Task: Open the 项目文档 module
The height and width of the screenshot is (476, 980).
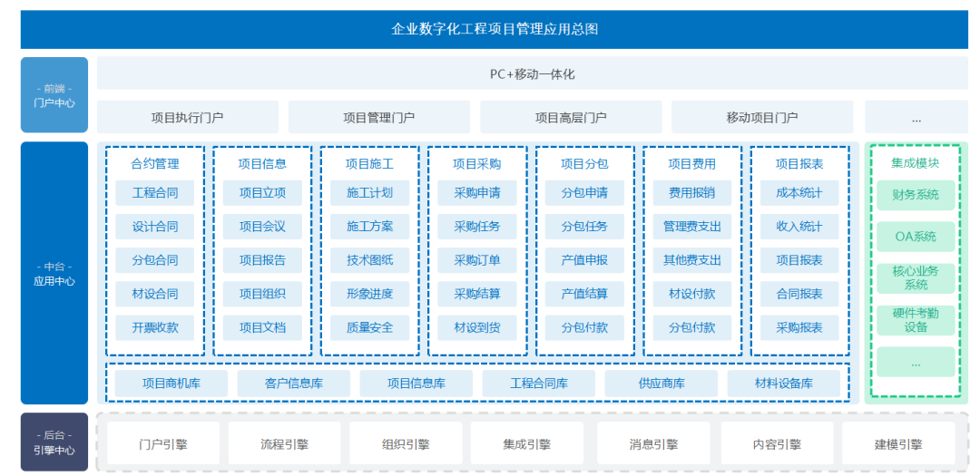Action: point(262,327)
